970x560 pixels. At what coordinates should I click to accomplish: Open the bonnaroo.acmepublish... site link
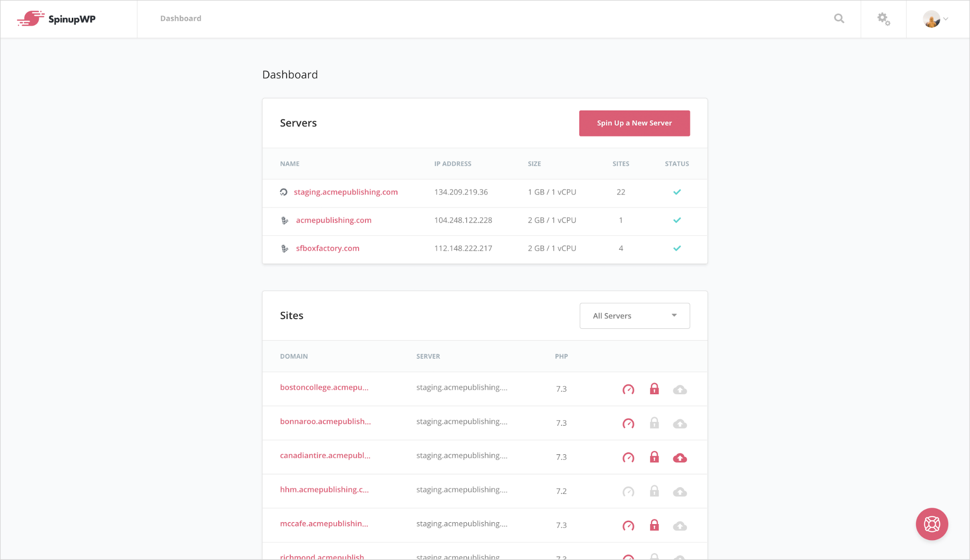point(325,421)
